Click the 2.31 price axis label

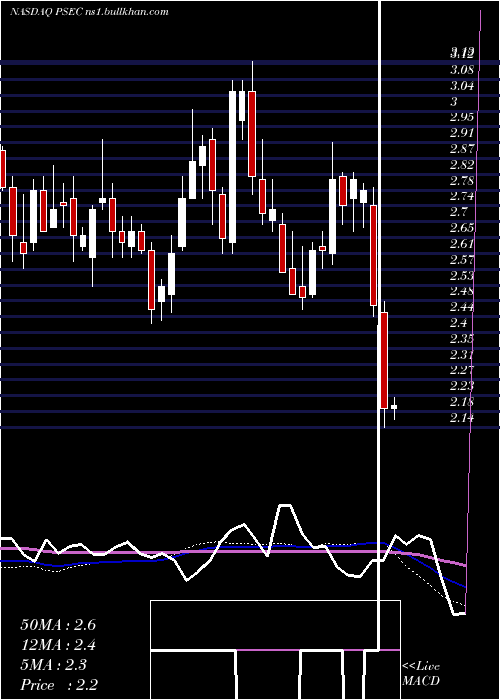click(462, 355)
